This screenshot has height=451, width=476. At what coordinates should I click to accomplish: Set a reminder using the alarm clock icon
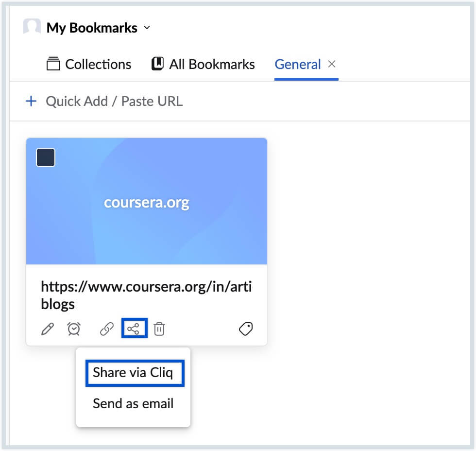pyautogui.click(x=74, y=329)
